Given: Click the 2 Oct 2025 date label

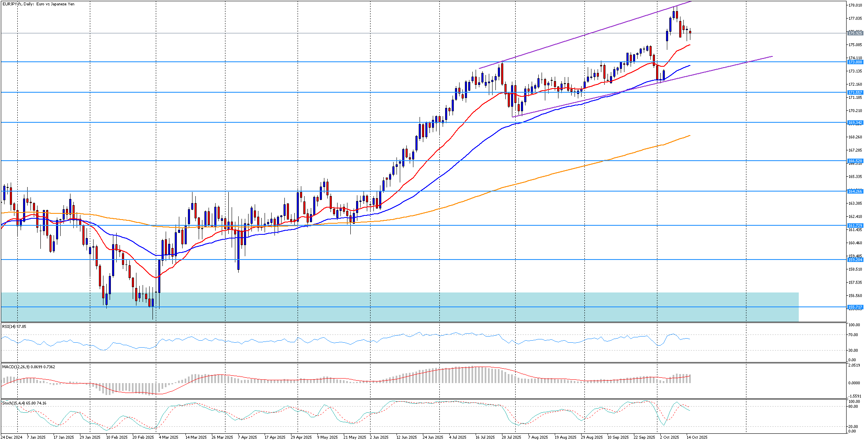Looking at the screenshot, I should click(670, 437).
